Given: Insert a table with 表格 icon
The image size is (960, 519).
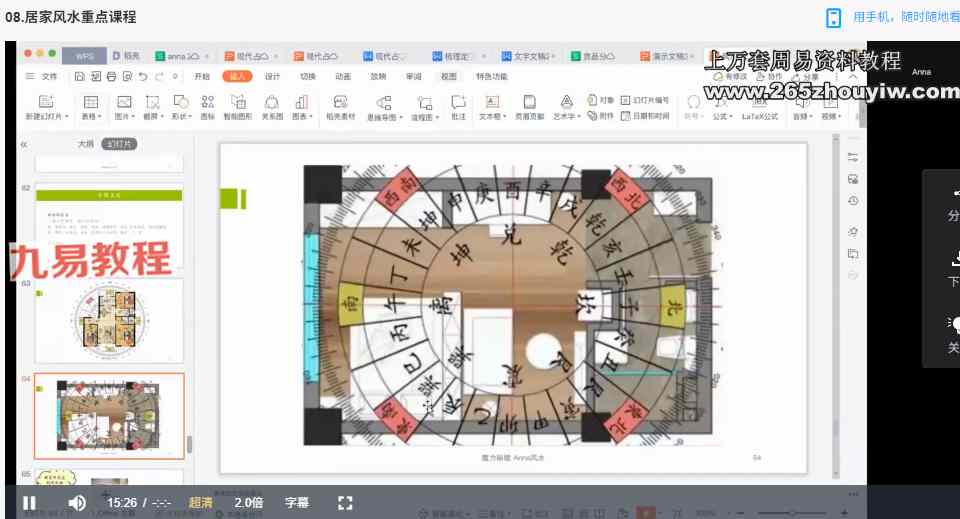Looking at the screenshot, I should [x=91, y=101].
